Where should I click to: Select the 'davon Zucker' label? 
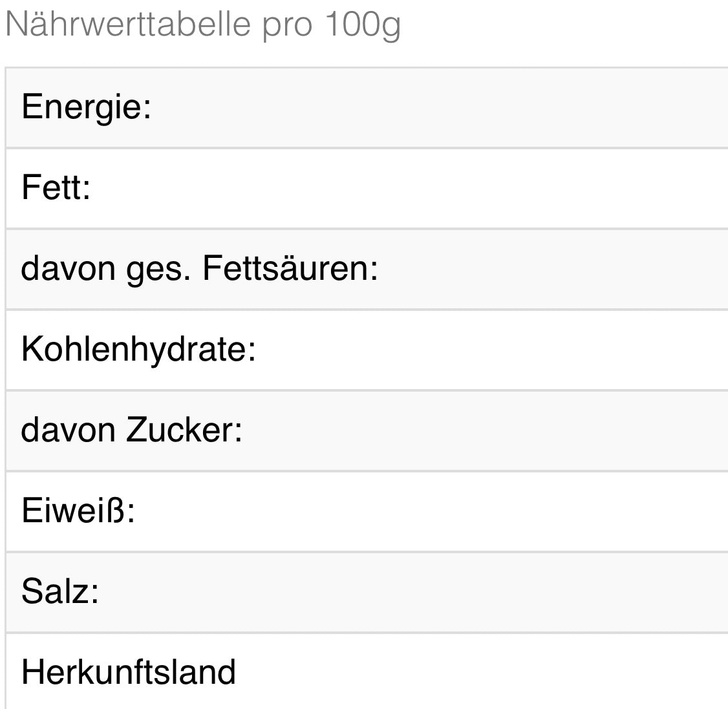pyautogui.click(x=131, y=430)
